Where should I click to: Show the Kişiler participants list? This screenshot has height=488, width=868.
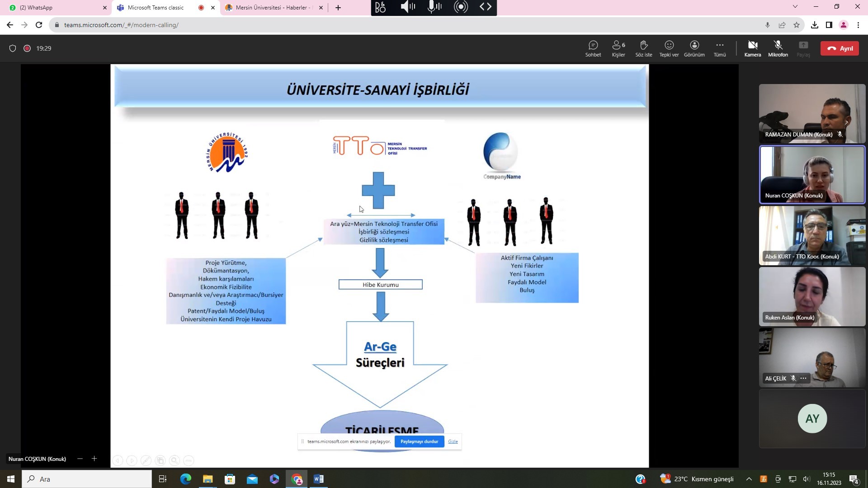point(618,48)
